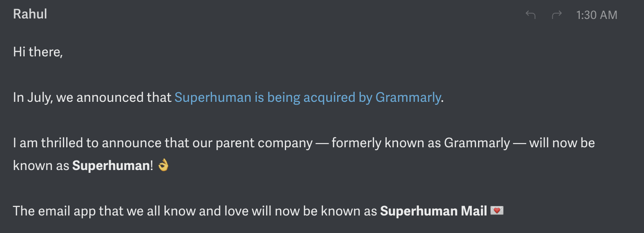Click "known as" before bold Superhuman exclamation
The image size is (644, 233).
pos(41,166)
